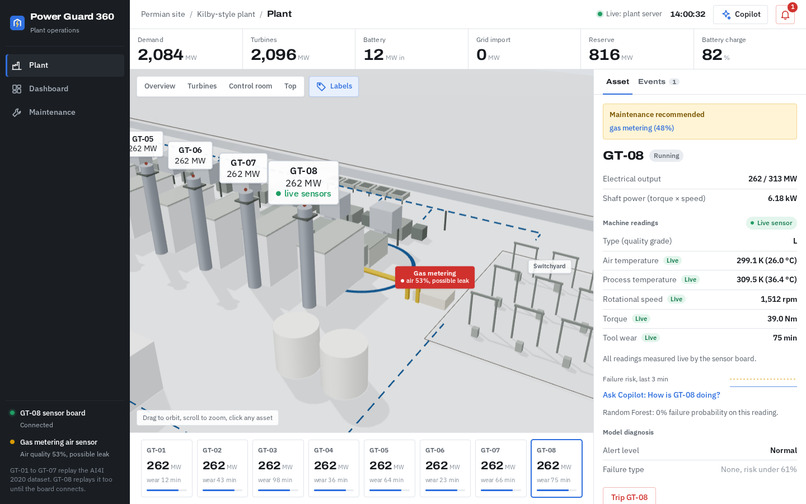Click the Grid import 0 MW metric
The height and width of the screenshot is (504, 806).
pos(524,49)
